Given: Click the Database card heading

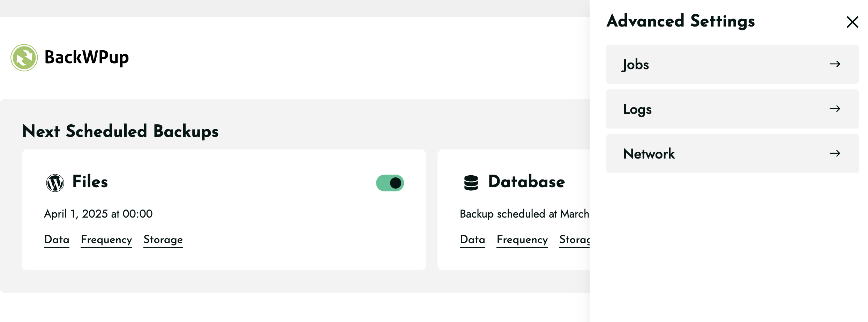Looking at the screenshot, I should [526, 182].
